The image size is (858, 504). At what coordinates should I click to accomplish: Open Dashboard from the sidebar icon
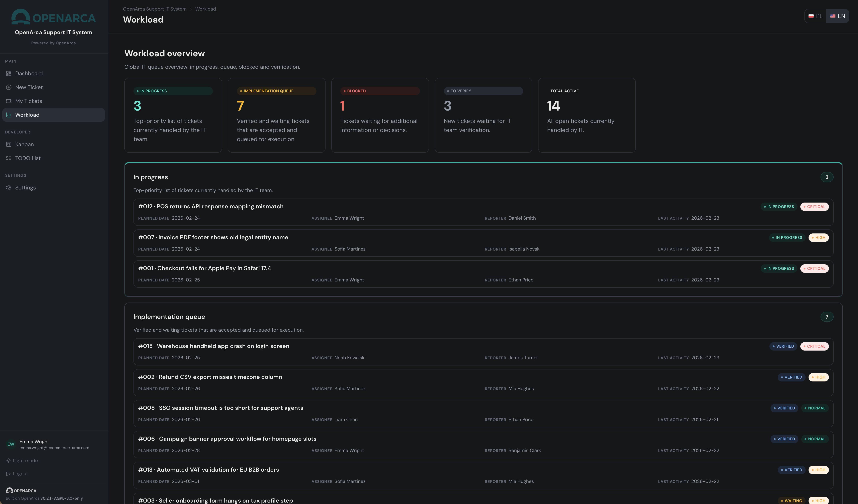click(x=9, y=73)
